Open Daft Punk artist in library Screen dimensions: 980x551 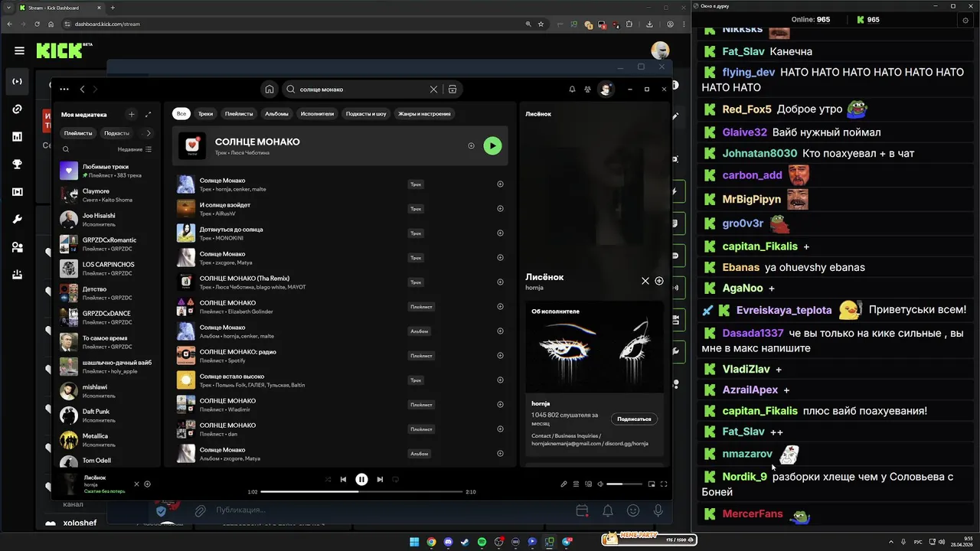pos(107,416)
